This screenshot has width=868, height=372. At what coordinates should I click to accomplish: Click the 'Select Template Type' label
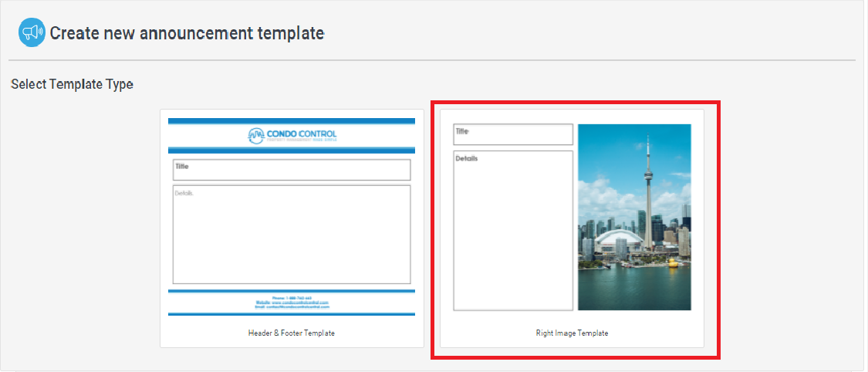point(72,84)
